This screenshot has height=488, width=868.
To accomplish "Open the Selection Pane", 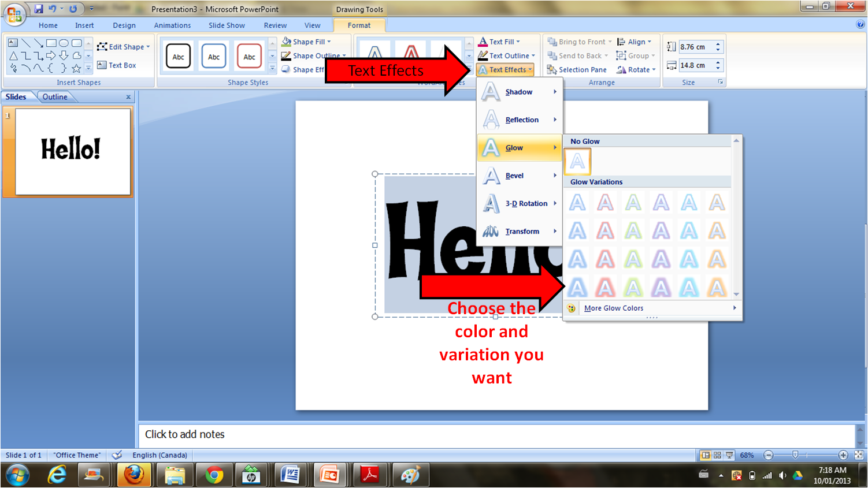I will 576,69.
